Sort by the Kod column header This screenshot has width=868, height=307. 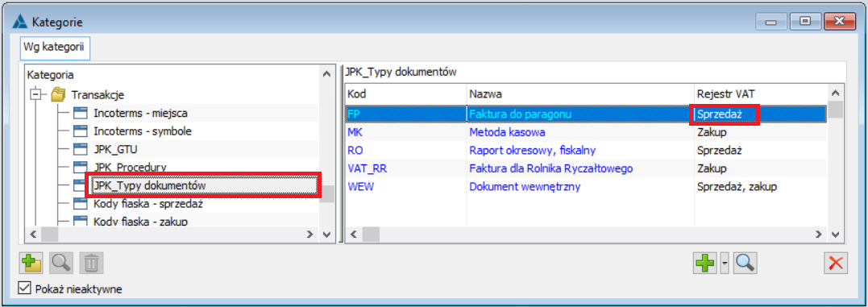(x=405, y=94)
